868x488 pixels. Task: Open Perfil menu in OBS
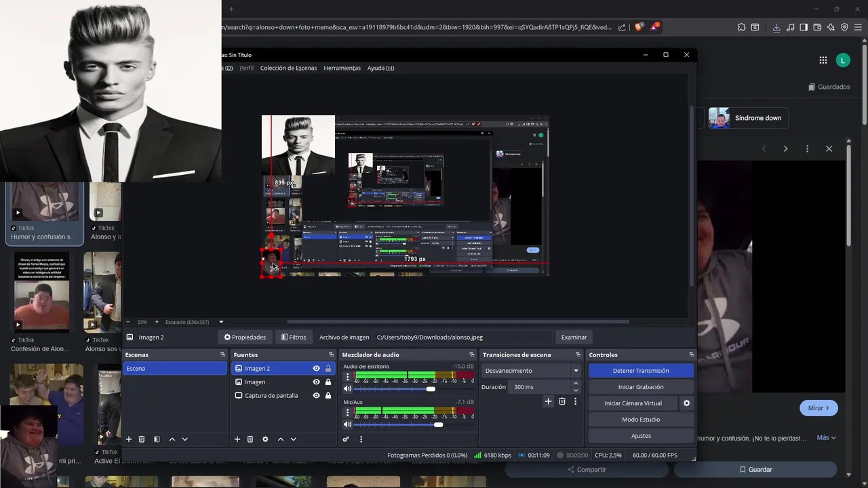[x=246, y=68]
